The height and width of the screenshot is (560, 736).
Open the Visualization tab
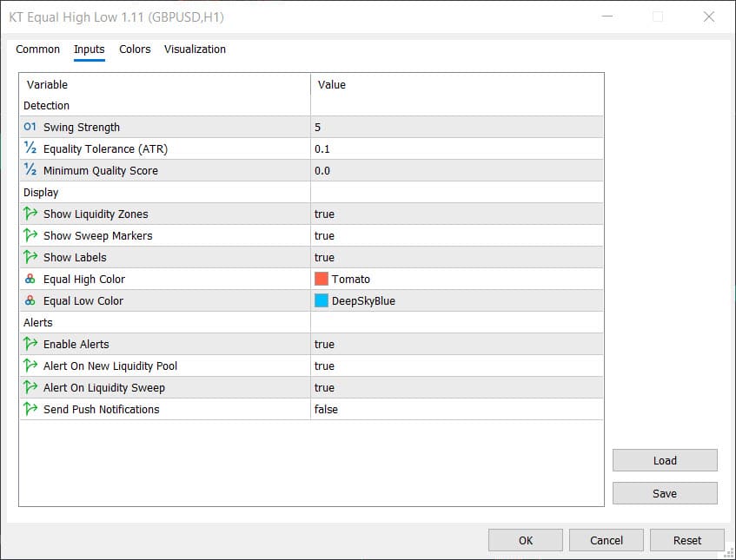point(195,49)
